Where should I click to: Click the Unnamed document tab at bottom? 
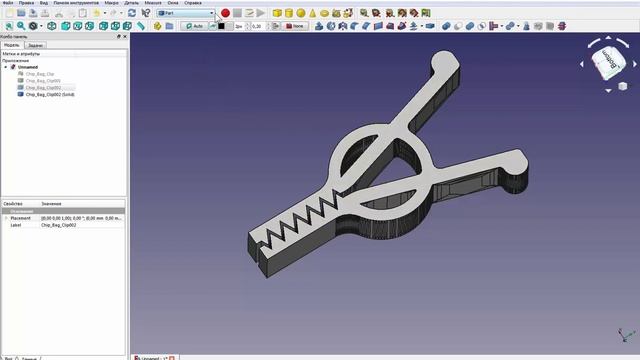(x=154, y=358)
